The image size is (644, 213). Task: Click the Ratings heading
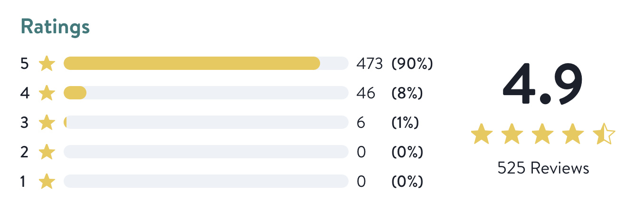tap(55, 27)
